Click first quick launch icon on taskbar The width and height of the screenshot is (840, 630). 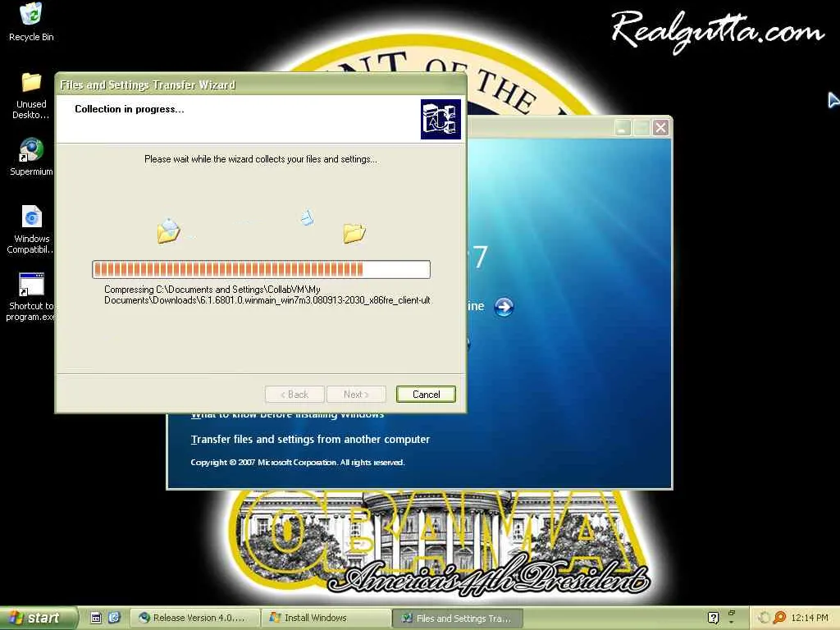pyautogui.click(x=96, y=618)
